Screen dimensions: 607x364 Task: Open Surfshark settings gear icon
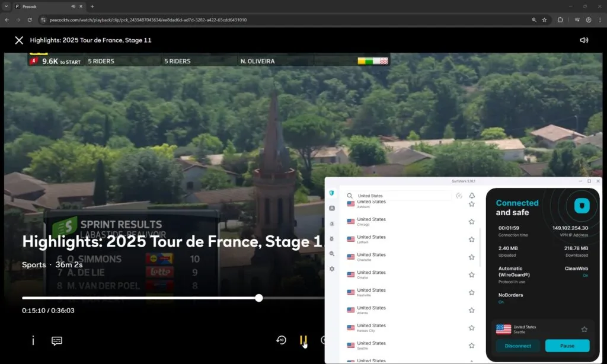[x=332, y=269]
